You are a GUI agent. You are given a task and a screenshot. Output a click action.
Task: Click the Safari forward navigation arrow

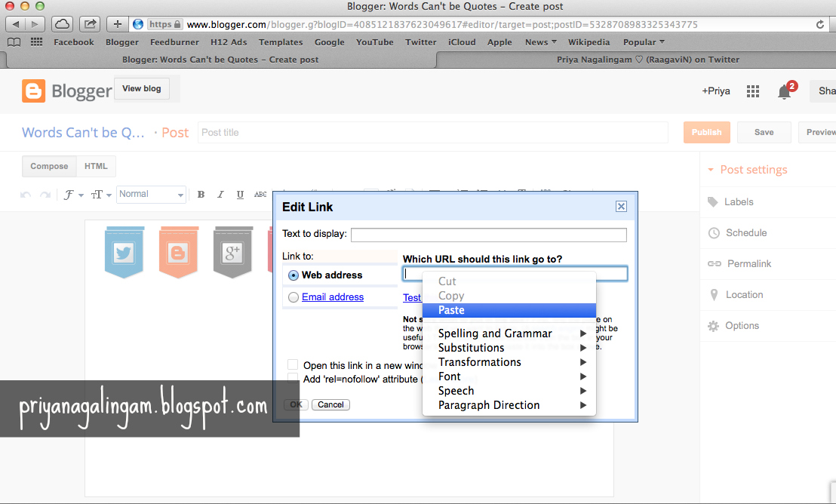pos(35,24)
